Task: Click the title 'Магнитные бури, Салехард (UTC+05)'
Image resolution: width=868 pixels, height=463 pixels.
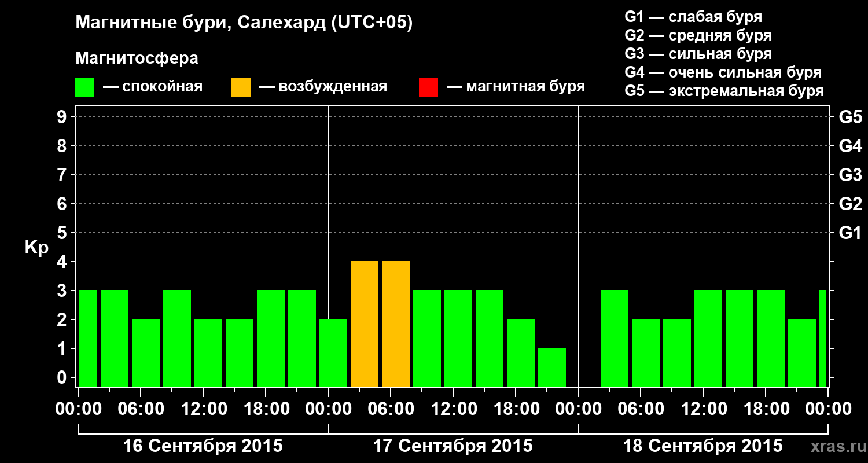Action: (244, 23)
